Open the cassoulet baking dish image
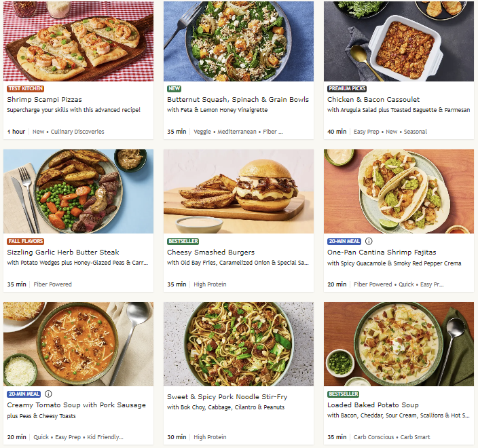 pos(399,41)
